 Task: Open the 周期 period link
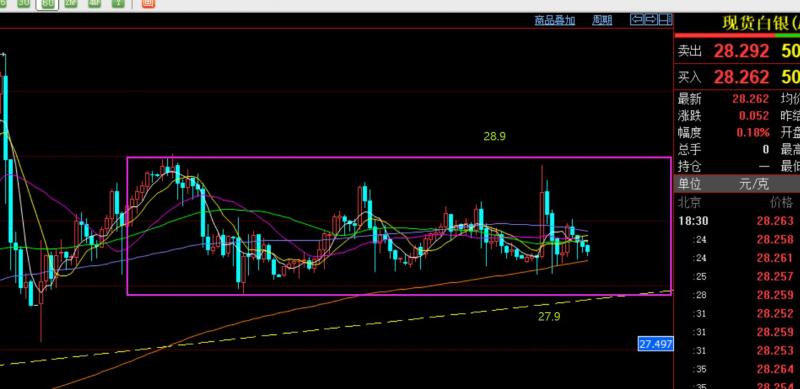point(602,20)
